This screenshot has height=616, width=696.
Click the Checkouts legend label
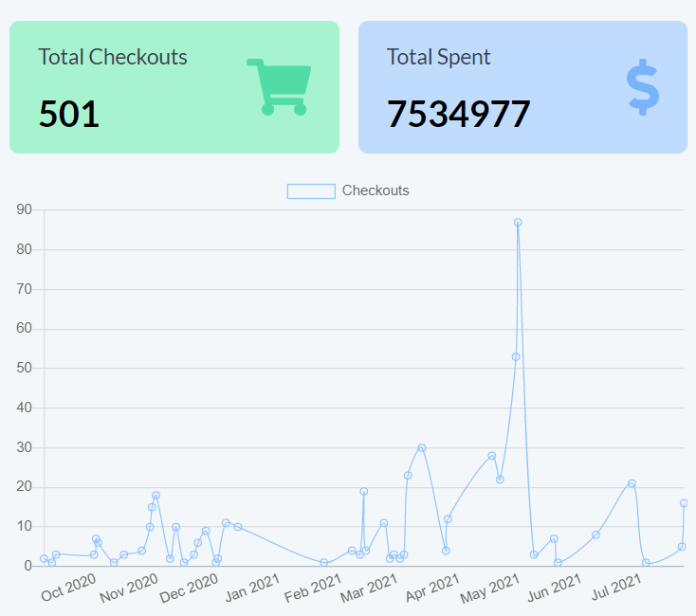point(375,190)
